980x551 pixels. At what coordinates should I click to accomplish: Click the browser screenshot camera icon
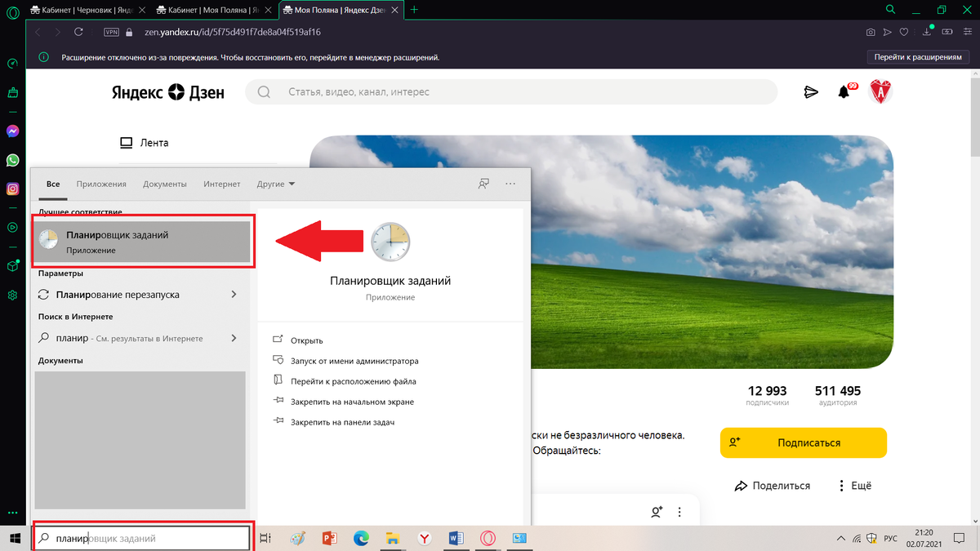(x=871, y=33)
